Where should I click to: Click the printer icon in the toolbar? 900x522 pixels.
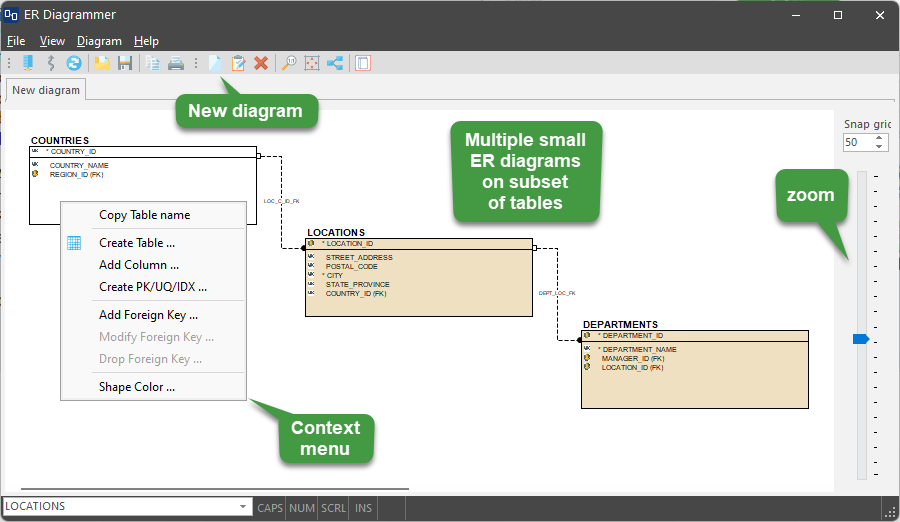tap(176, 63)
